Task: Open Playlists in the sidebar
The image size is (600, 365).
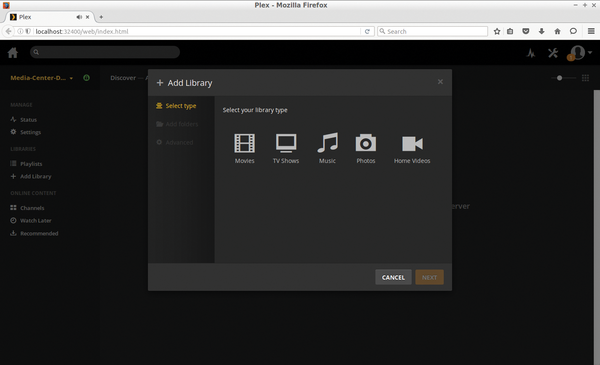Action: pos(26,164)
